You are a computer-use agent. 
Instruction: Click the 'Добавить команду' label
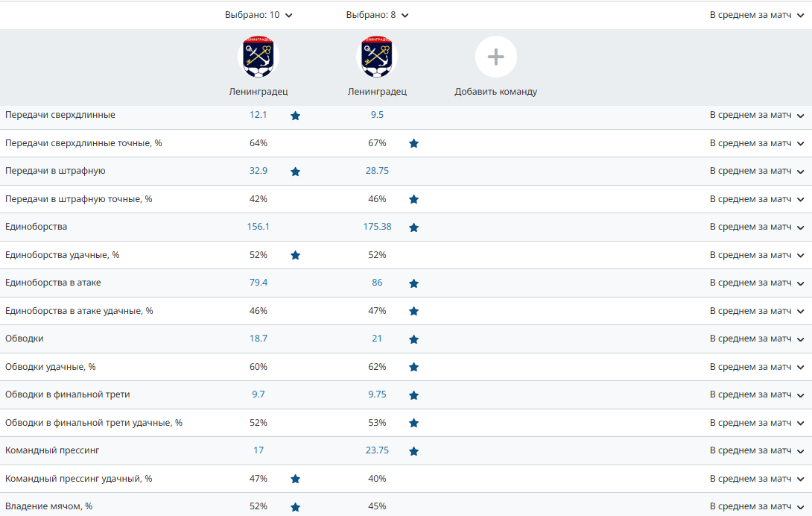[x=495, y=92]
